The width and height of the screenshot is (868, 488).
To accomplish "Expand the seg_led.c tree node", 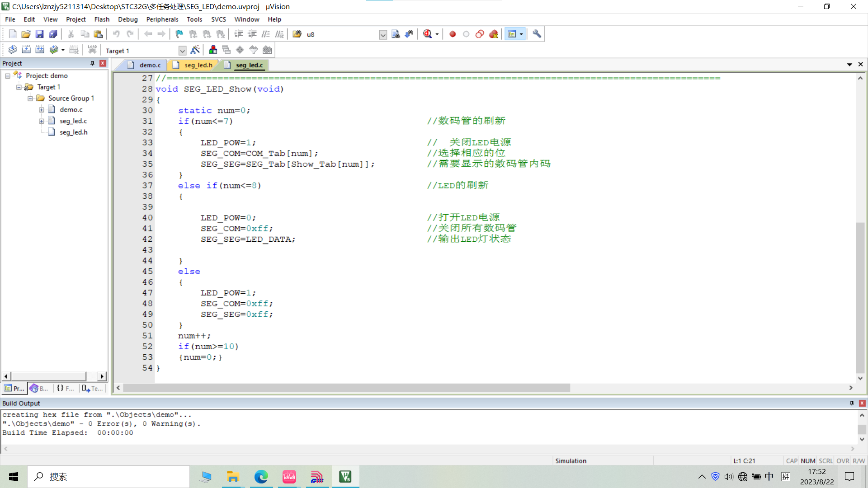I will tap(42, 121).
